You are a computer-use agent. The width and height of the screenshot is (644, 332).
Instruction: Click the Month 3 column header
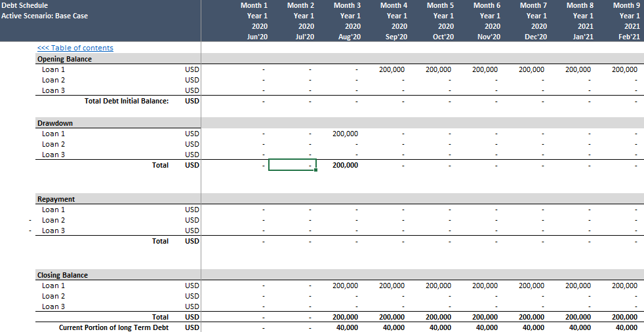point(347,5)
